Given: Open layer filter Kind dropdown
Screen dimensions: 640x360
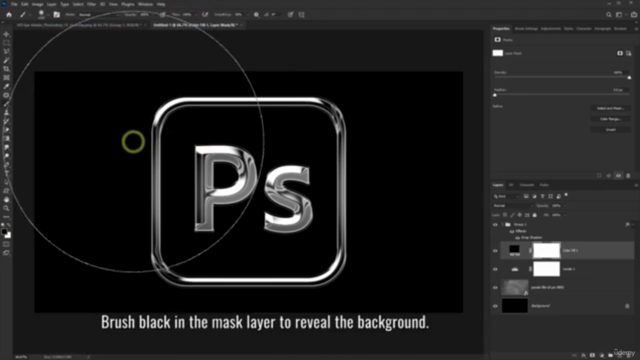Looking at the screenshot, I should [x=506, y=196].
